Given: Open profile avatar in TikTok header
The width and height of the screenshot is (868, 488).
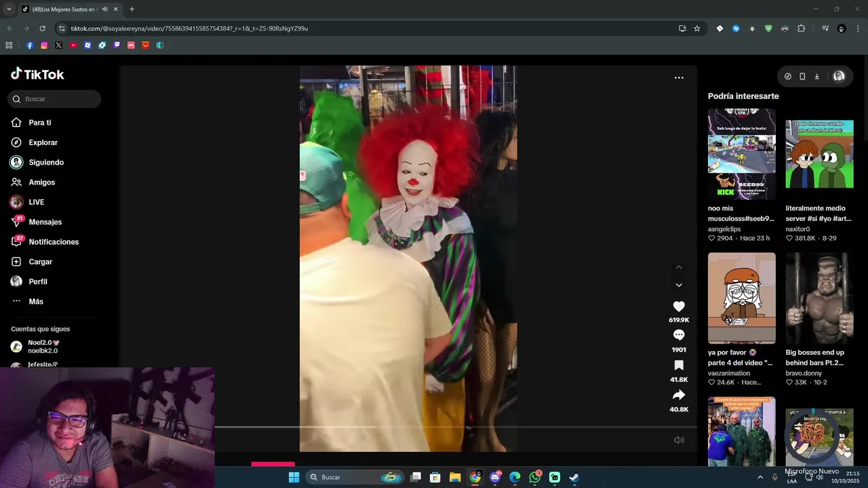Looking at the screenshot, I should (x=839, y=77).
